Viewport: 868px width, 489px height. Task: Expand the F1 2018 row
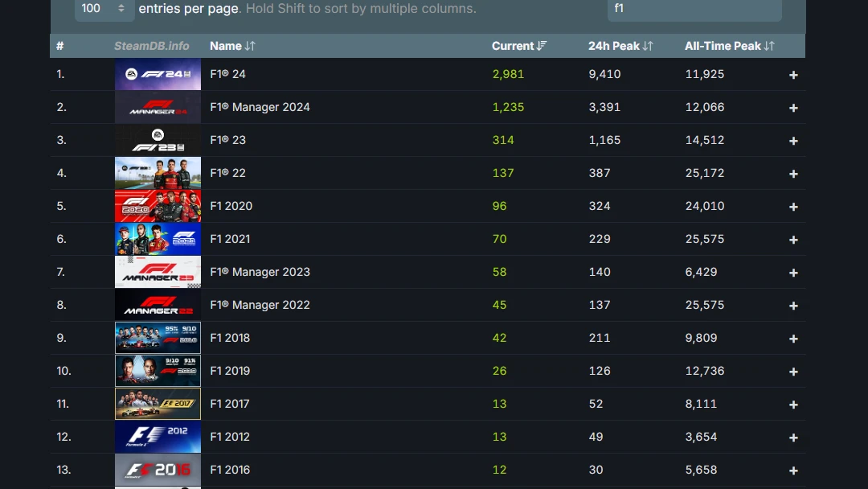793,338
